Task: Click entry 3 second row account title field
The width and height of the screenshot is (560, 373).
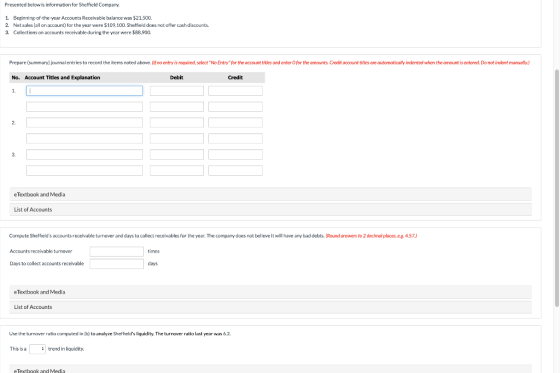Action: [84, 170]
